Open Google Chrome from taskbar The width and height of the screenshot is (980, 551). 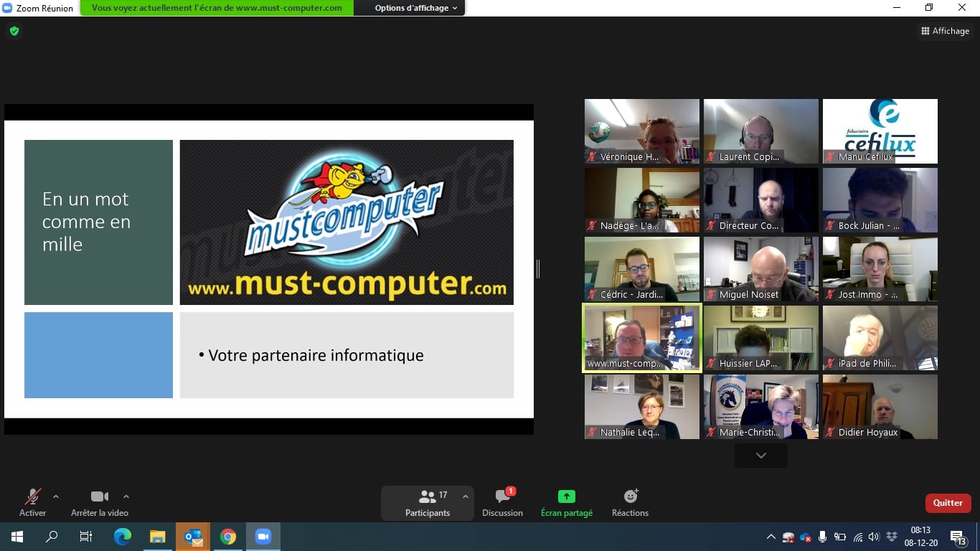click(228, 537)
